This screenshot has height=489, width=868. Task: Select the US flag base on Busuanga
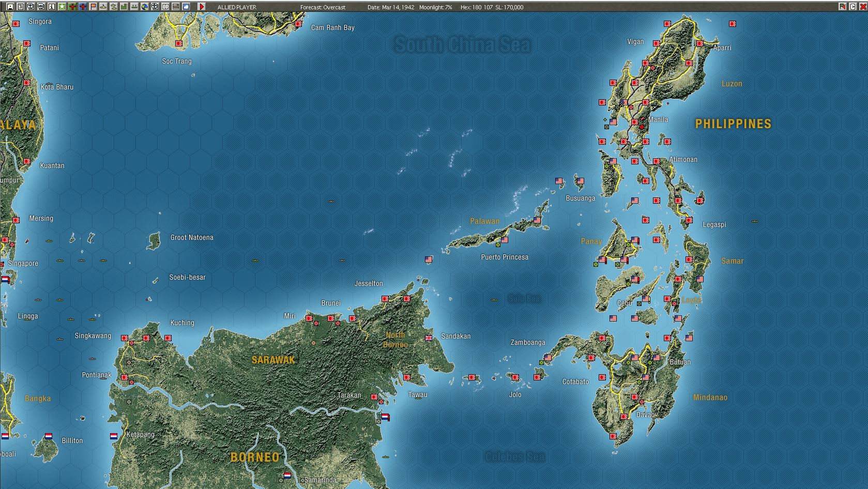pyautogui.click(x=580, y=181)
